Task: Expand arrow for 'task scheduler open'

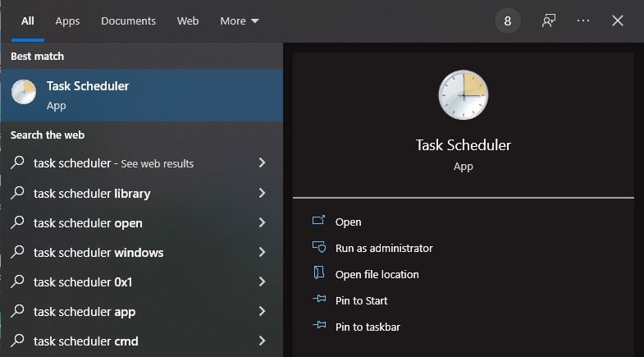Action: [262, 222]
